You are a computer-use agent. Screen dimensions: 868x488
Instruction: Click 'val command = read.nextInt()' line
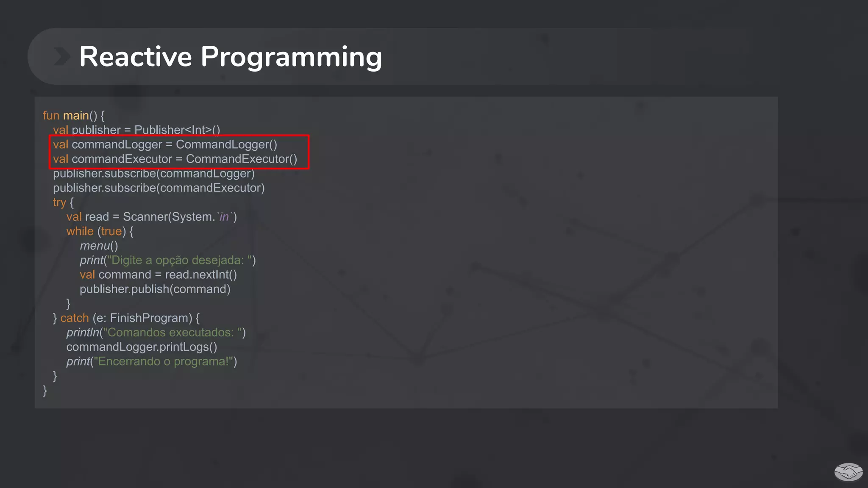pos(159,274)
